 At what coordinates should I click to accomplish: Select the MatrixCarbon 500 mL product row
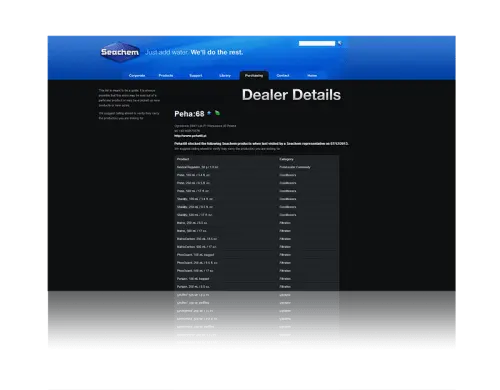(x=257, y=247)
